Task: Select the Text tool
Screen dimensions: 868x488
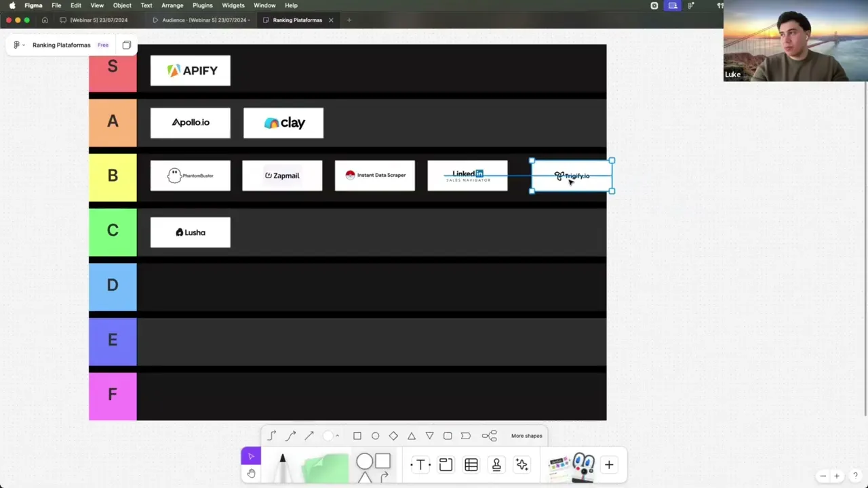Action: [x=420, y=465]
